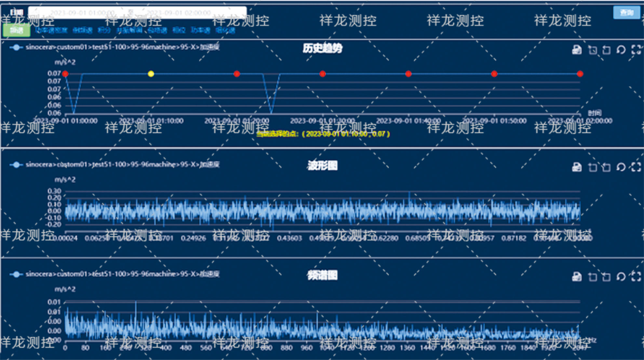Activate area zoom on 频谱图 chart
Image resolution: width=644 pixels, height=360 pixels.
click(x=593, y=277)
